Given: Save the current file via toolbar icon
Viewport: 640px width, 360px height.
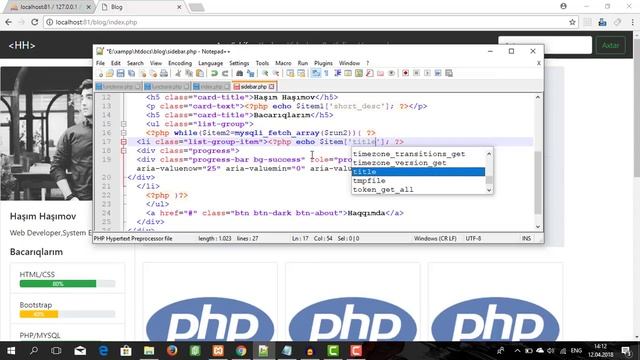Looking at the screenshot, I should [x=120, y=73].
